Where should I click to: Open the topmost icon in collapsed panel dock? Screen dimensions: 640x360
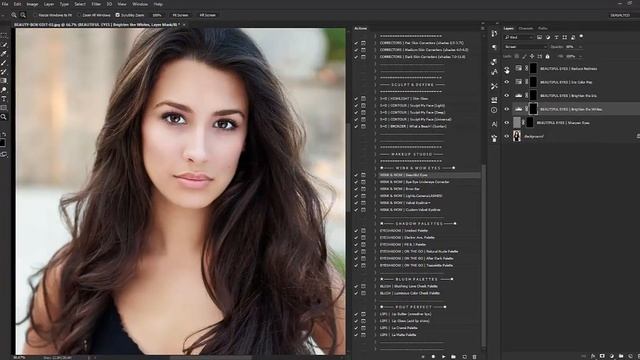[494, 33]
